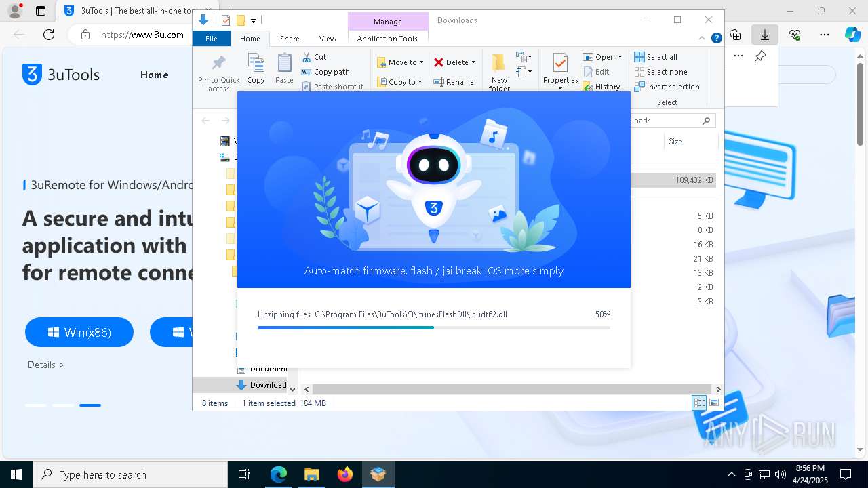
Task: Open Edge browser essentials heart icon
Action: pos(795,35)
